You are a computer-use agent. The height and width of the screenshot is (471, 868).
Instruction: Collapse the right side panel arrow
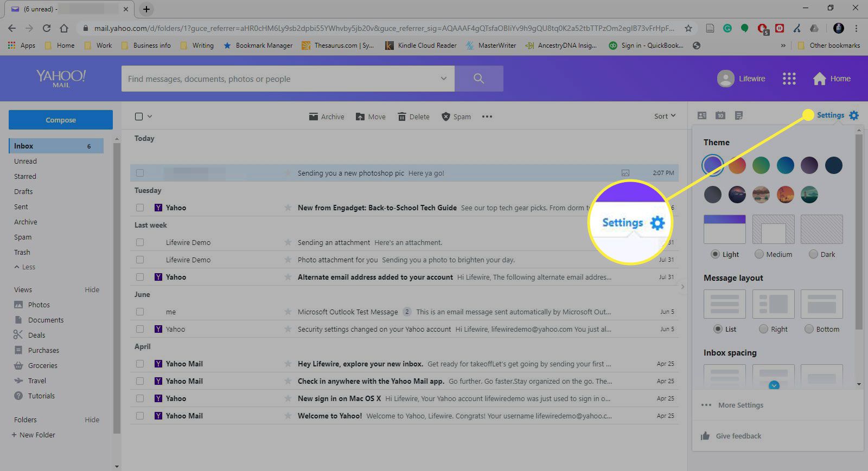(682, 287)
